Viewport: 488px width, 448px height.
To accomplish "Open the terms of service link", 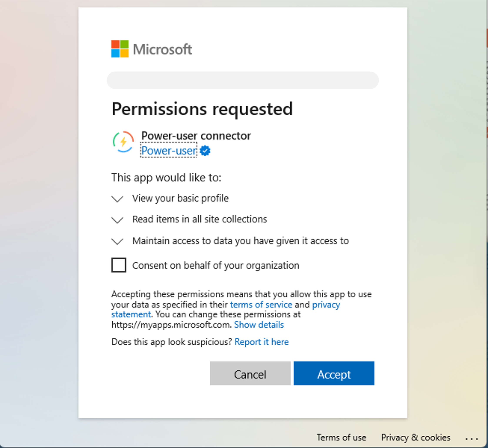I will click(261, 304).
